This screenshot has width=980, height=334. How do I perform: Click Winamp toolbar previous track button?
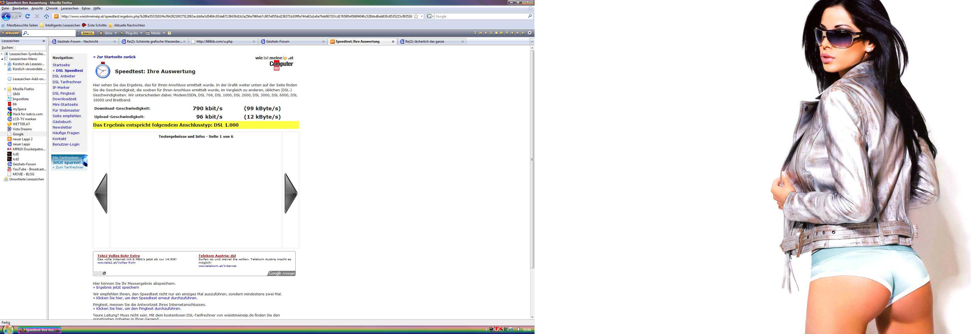point(481,33)
